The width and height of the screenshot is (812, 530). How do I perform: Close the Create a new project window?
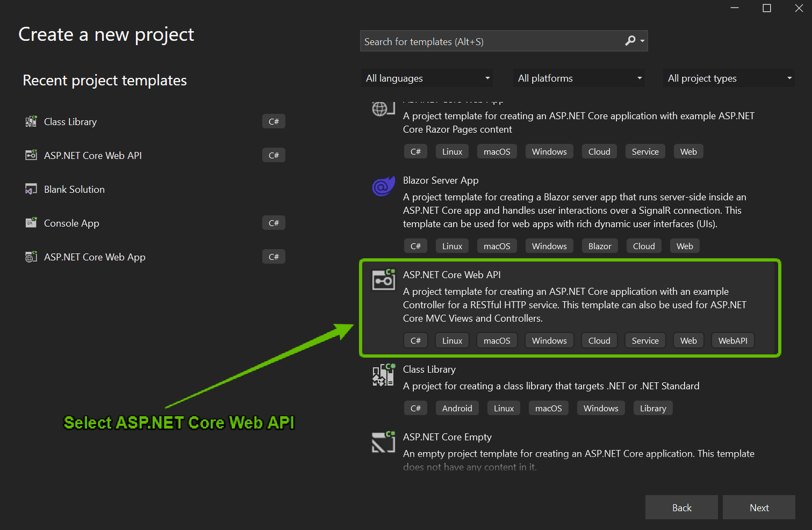(x=799, y=8)
